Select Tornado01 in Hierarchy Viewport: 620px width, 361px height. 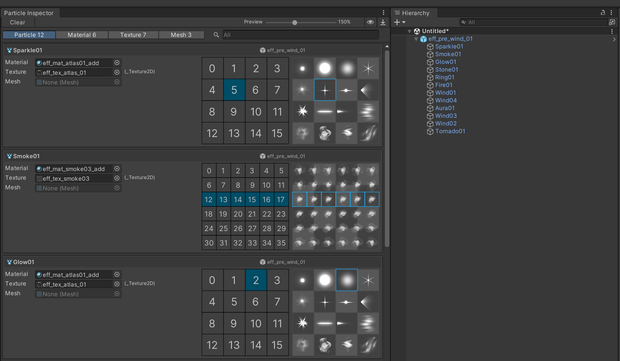click(450, 131)
